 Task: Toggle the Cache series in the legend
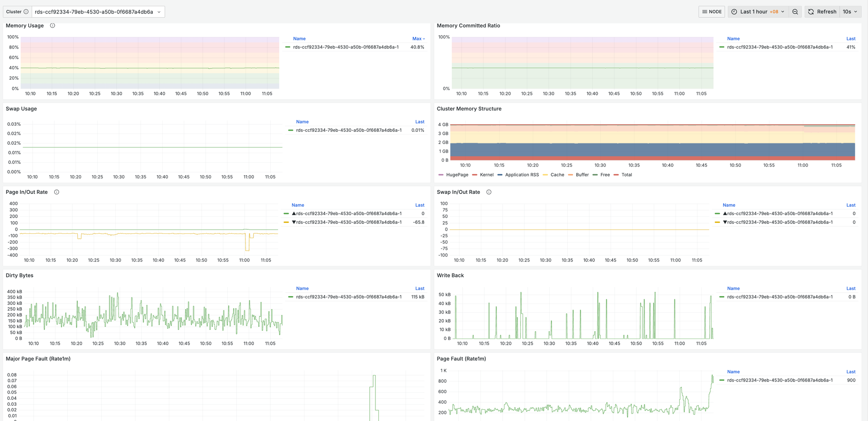coord(557,175)
